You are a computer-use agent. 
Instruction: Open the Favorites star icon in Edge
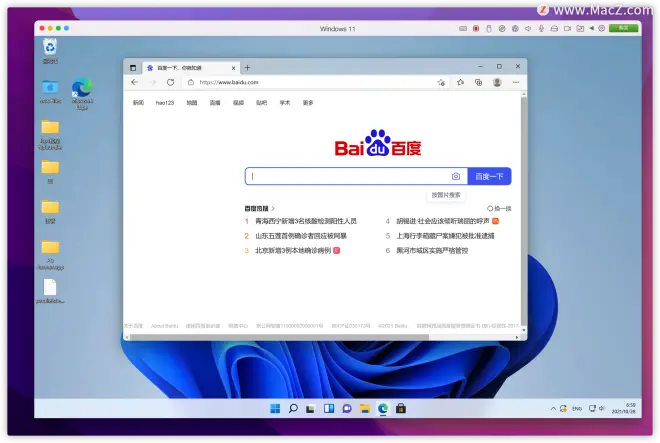(460, 82)
